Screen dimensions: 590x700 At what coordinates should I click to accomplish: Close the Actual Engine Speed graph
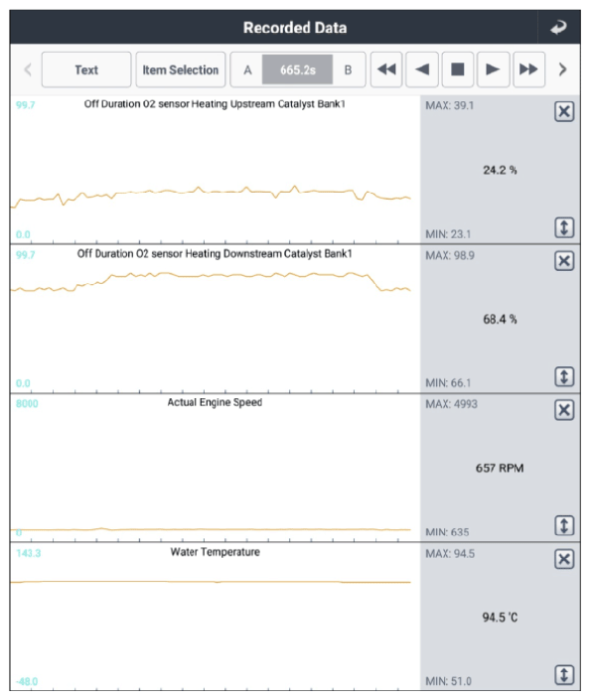tap(564, 410)
